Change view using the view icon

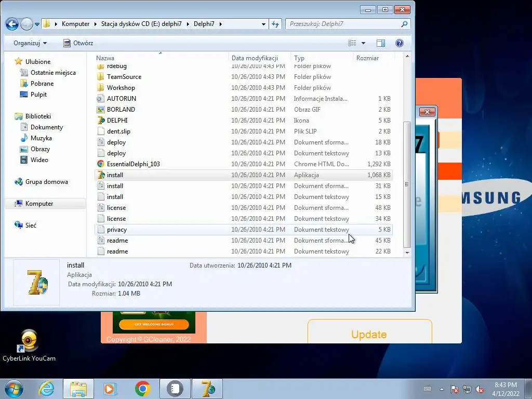[x=352, y=43]
